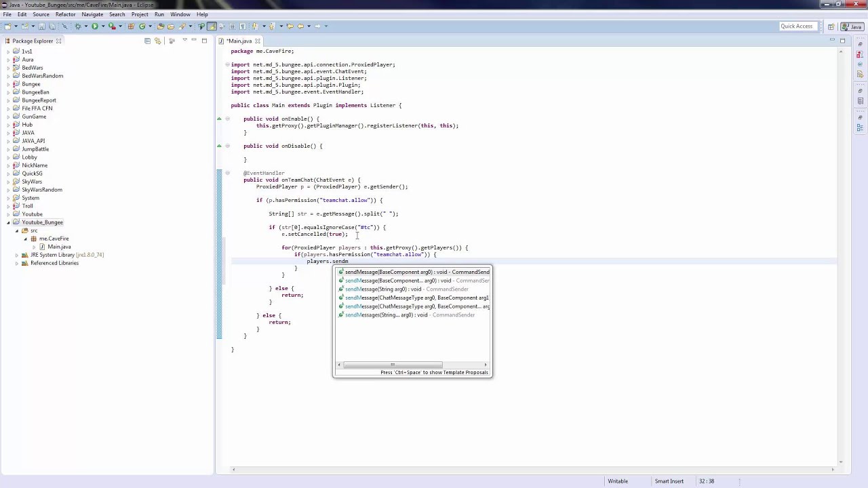The image size is (868, 488).
Task: Click the green Run button icon
Action: 95,26
